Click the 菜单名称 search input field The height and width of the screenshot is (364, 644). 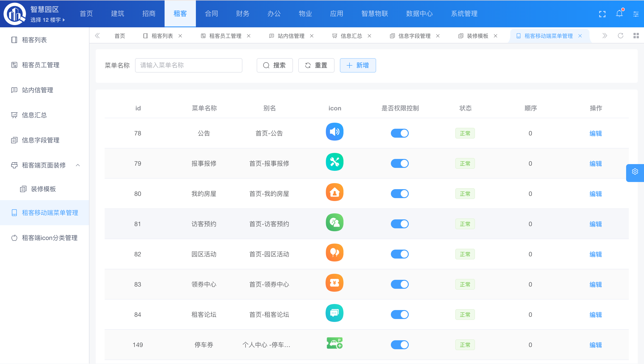[x=189, y=65]
